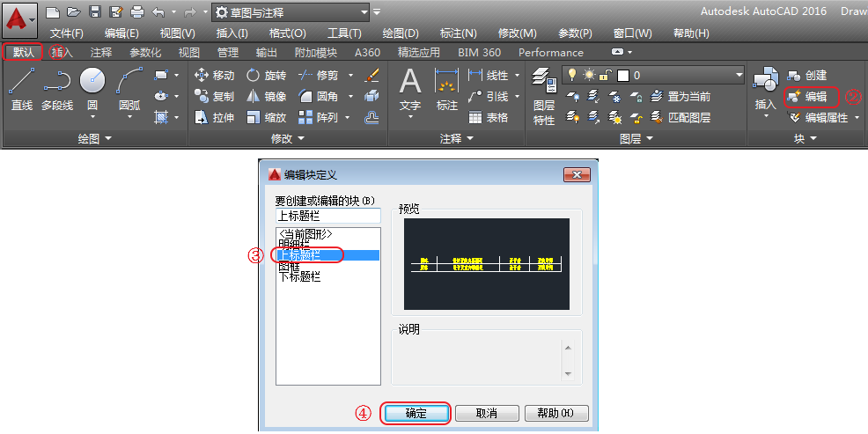Select the 直线 line tool

click(x=22, y=89)
